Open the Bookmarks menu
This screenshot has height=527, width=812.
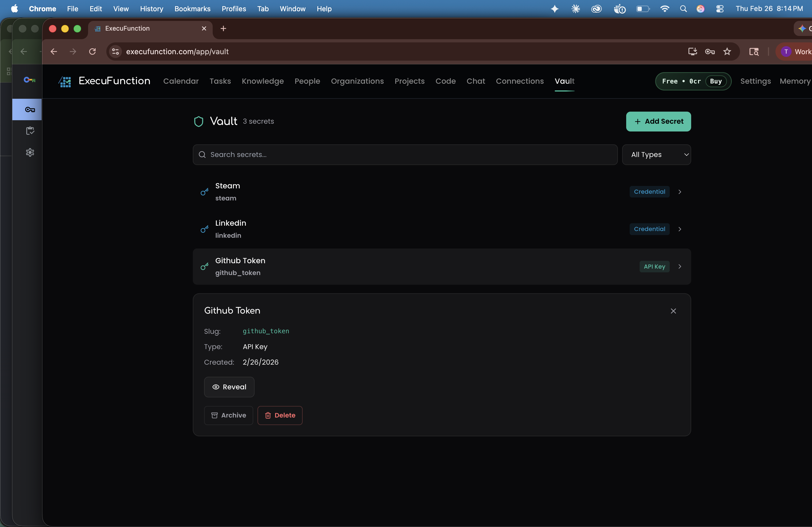[193, 9]
